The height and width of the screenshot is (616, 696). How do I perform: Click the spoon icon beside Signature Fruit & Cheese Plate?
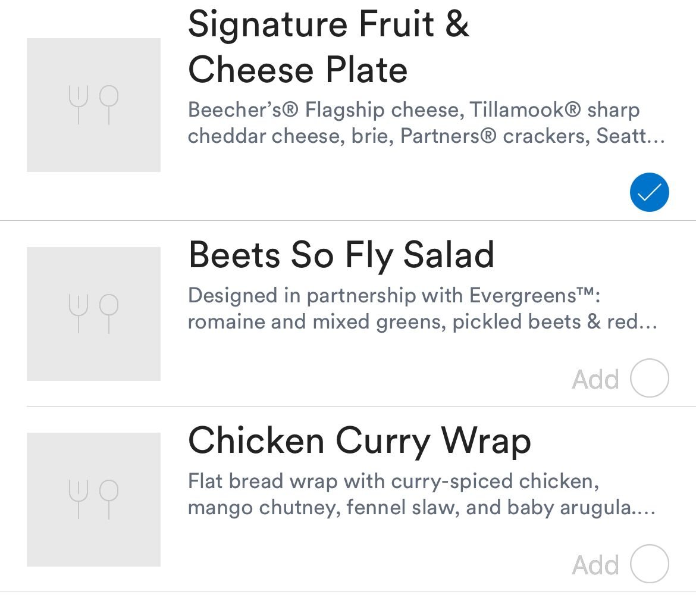109,105
